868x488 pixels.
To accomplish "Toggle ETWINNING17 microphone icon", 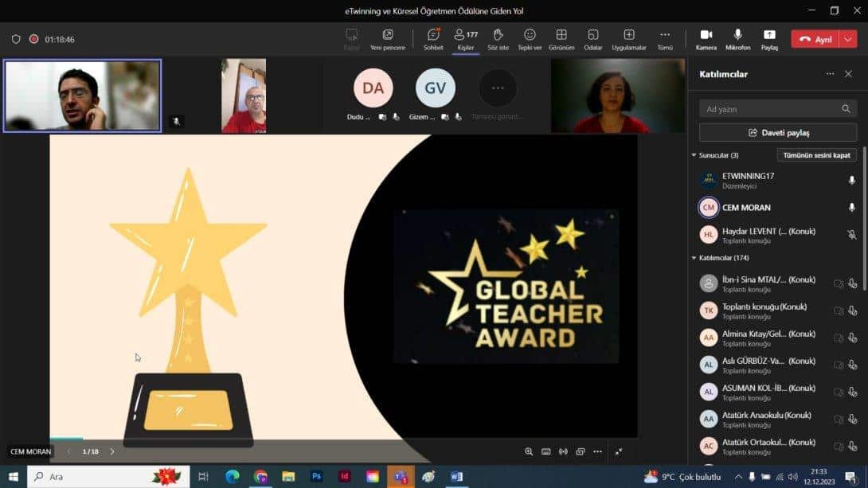I will 851,181.
